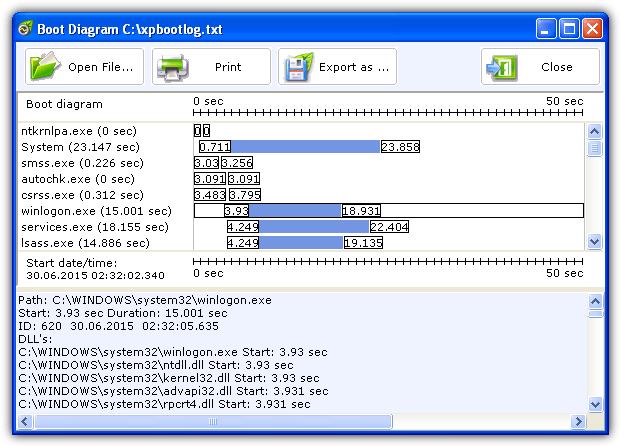Click the Open File folder icon
Image resolution: width=621 pixels, height=446 pixels.
click(45, 66)
